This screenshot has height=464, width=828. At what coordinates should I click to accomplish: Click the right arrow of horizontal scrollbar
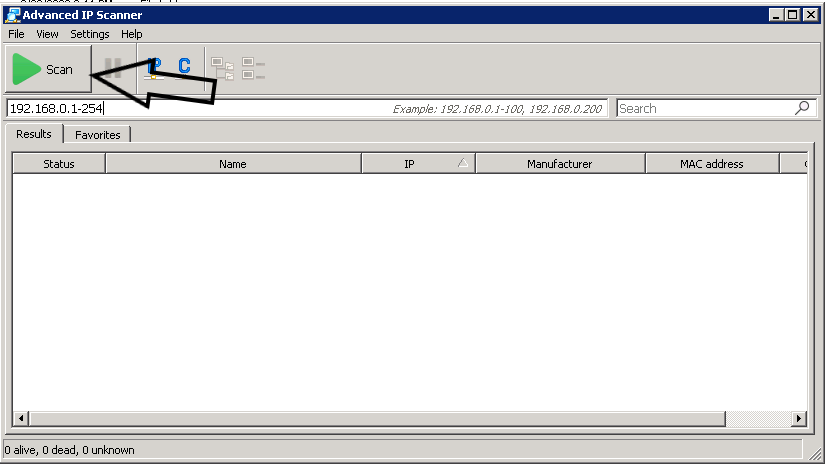pyautogui.click(x=798, y=418)
